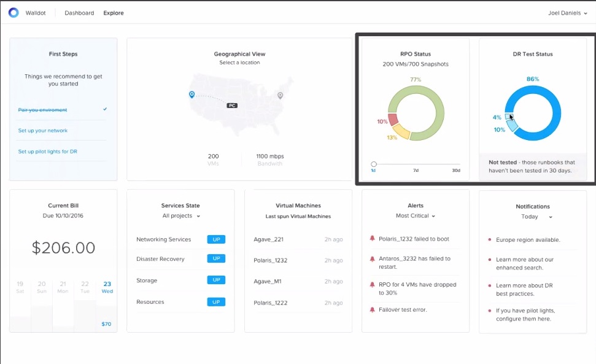Image resolution: width=596 pixels, height=364 pixels.
Task: Set RPO slider to 7d mark
Action: [416, 171]
